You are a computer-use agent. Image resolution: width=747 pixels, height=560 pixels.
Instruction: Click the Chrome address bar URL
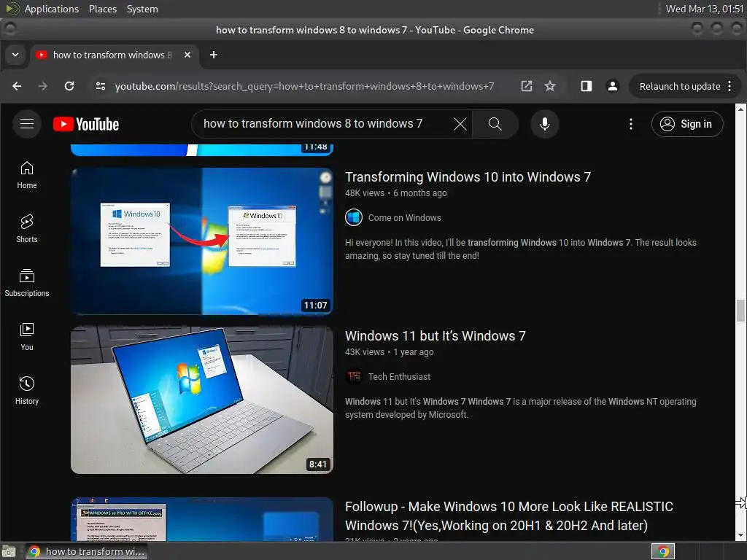tap(304, 86)
